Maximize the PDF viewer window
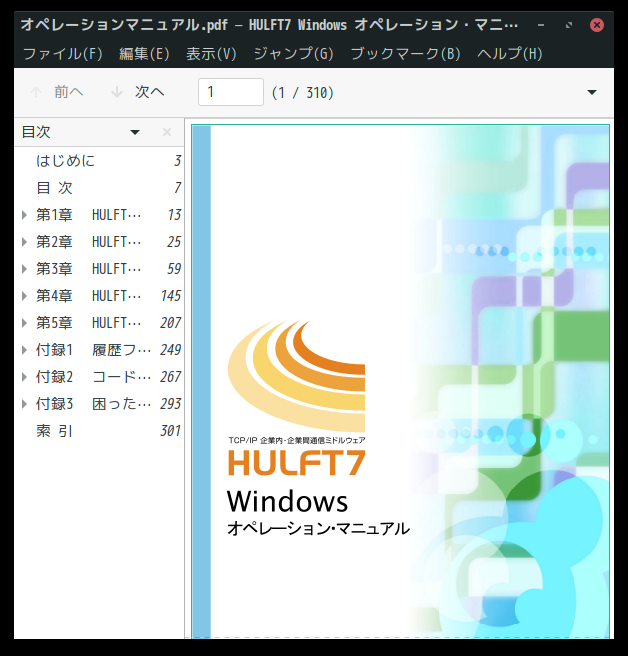Screen dimensions: 628x656 click(x=569, y=25)
